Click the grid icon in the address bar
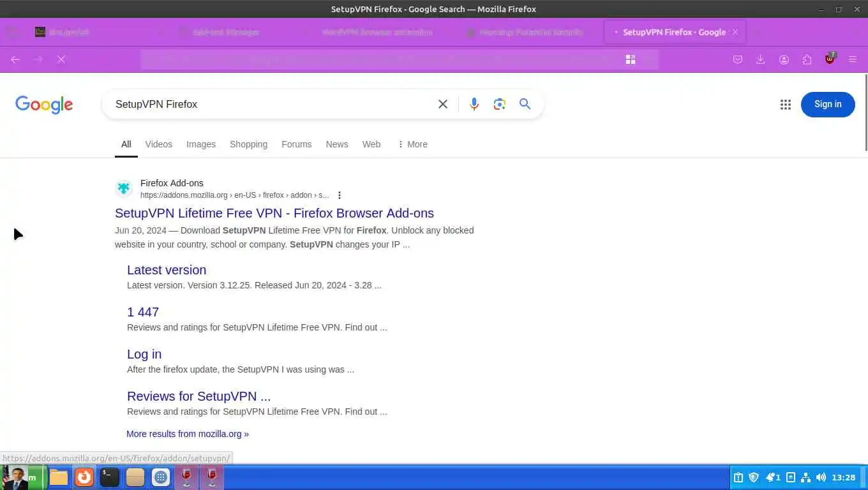 click(x=631, y=59)
